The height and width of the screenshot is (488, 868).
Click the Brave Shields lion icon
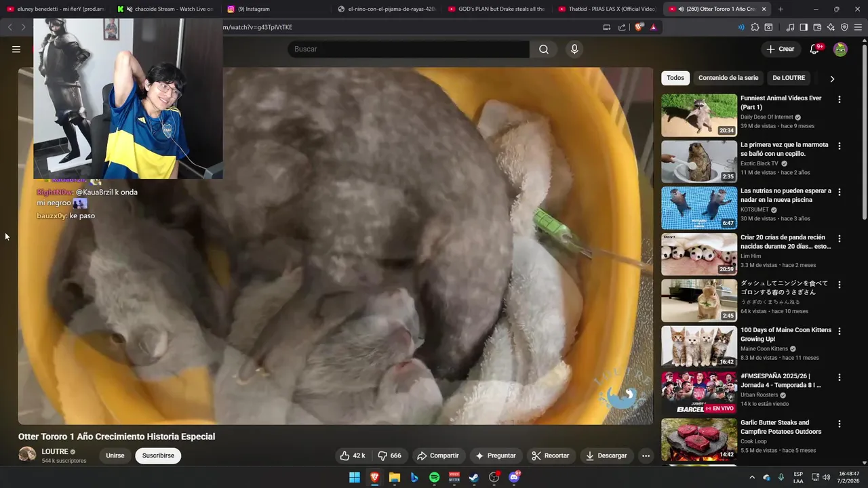point(639,27)
